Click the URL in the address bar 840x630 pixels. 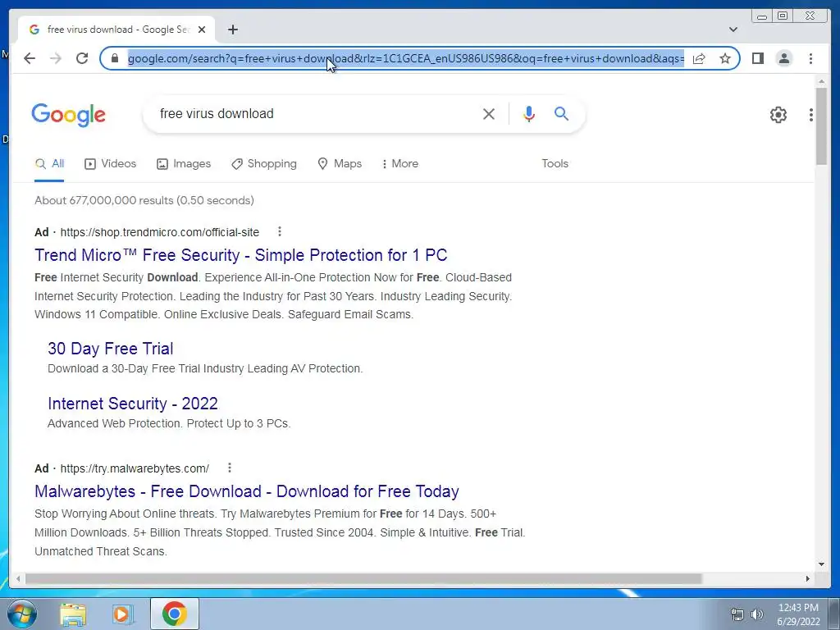pos(405,58)
